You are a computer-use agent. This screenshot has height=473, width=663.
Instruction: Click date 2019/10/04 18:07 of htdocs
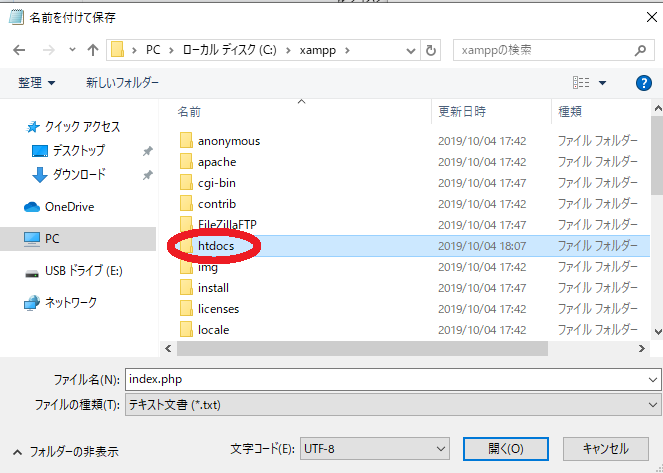tap(482, 246)
